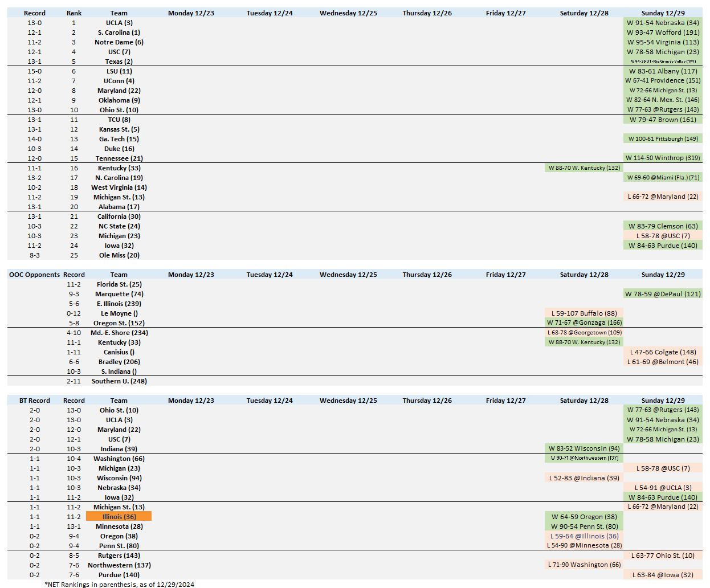710x588 pixels.
Task: Click the W 64-59 Oregon result cell
Action: point(584,517)
